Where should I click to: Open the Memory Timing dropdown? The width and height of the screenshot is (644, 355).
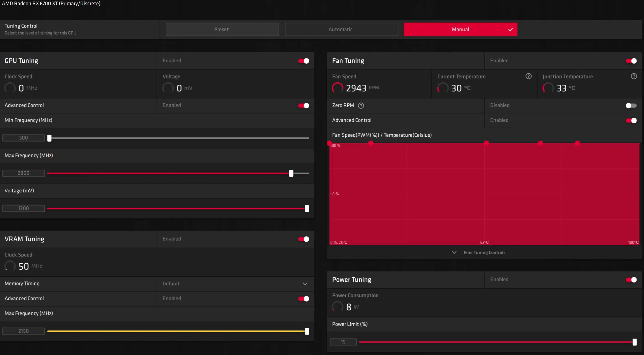tap(305, 284)
